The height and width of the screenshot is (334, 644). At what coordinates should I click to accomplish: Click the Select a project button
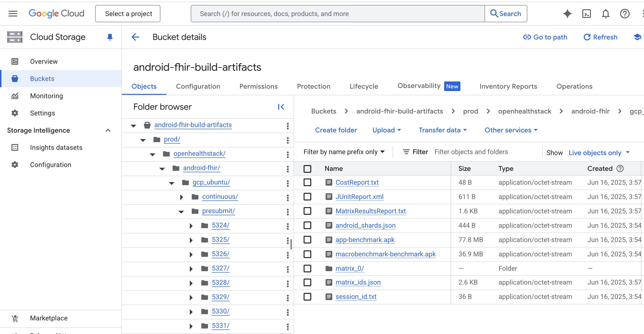coord(128,14)
